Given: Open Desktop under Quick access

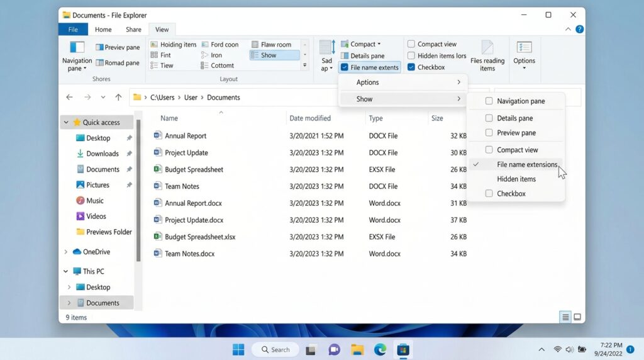Looking at the screenshot, I should pyautogui.click(x=98, y=138).
